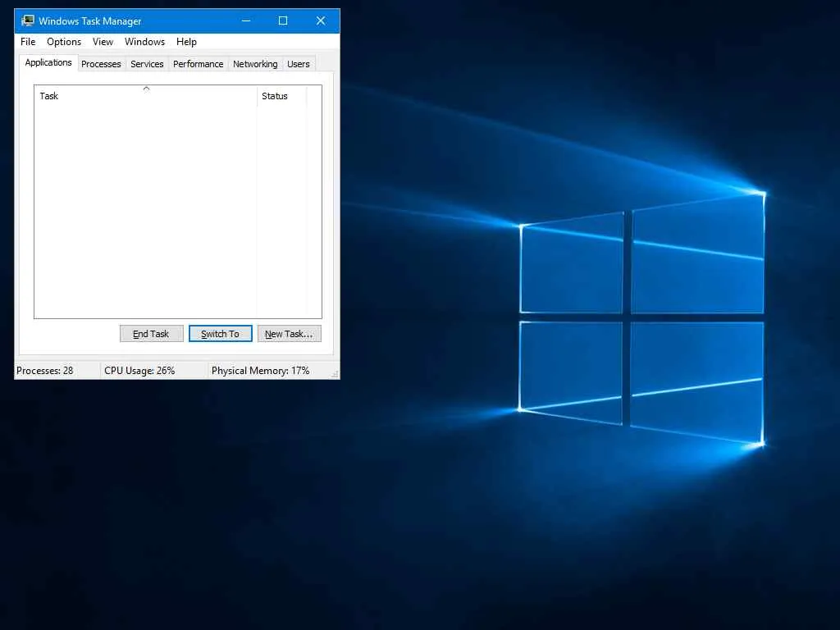This screenshot has height=630, width=840.
Task: Go to the Networking tab
Action: click(x=255, y=64)
